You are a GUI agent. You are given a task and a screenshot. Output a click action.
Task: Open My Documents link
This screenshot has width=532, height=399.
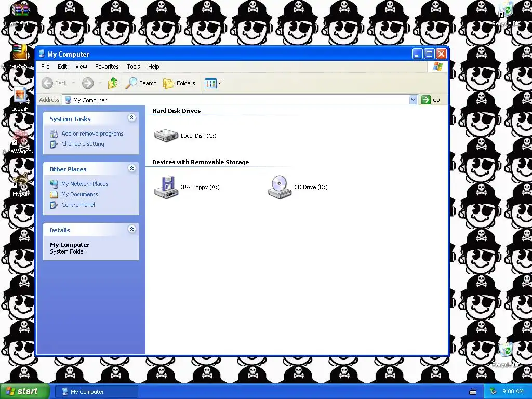(x=79, y=194)
